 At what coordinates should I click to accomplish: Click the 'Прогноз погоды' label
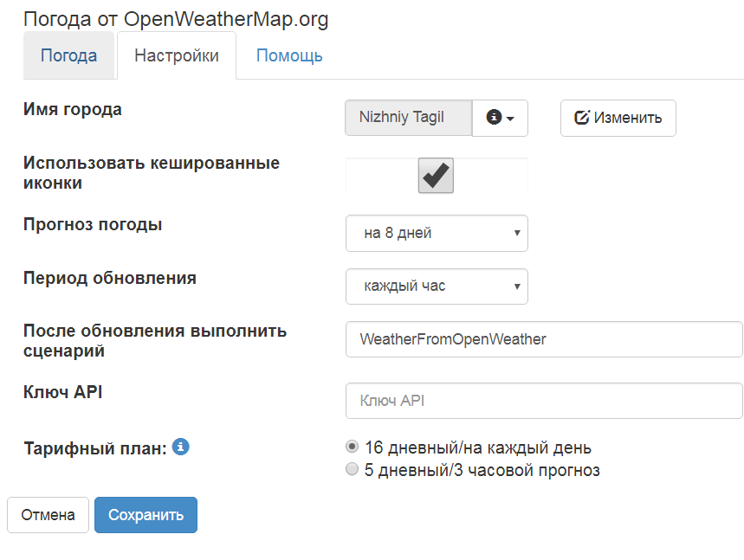[x=93, y=224]
